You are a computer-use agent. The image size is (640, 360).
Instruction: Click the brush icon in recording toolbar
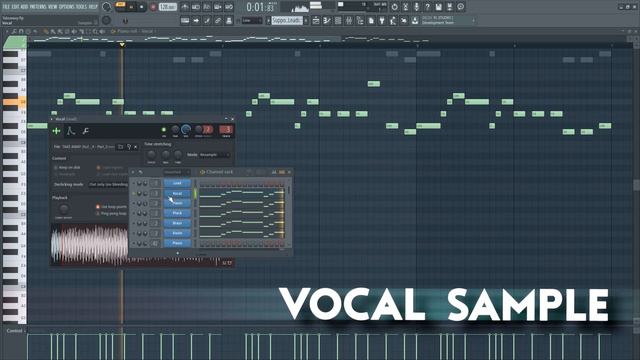(207, 20)
